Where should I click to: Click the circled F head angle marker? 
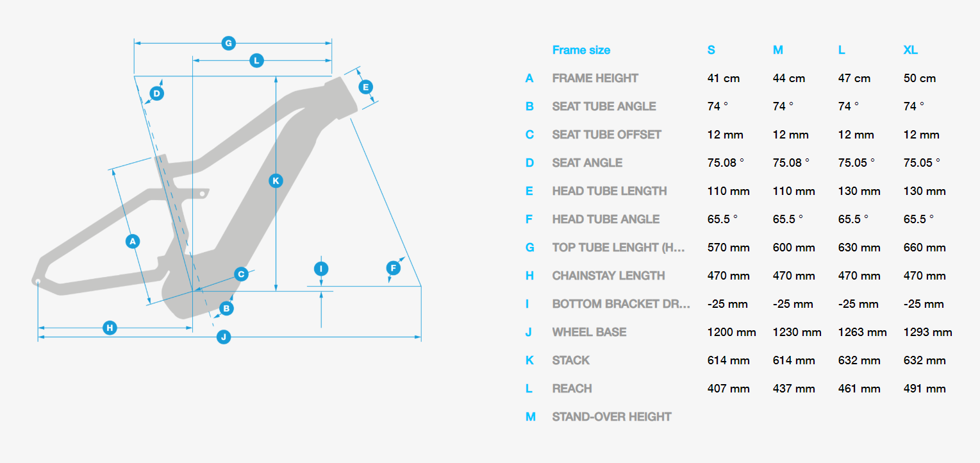(393, 267)
